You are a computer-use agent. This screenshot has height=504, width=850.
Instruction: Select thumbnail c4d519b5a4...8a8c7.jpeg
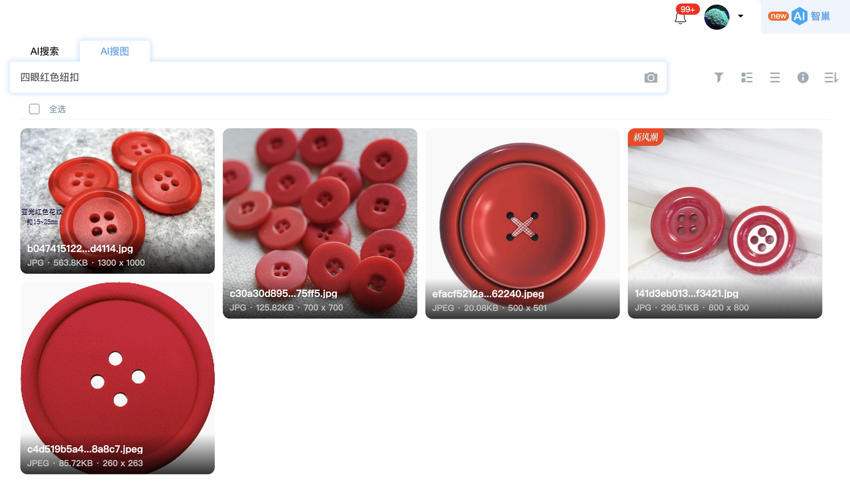(117, 378)
